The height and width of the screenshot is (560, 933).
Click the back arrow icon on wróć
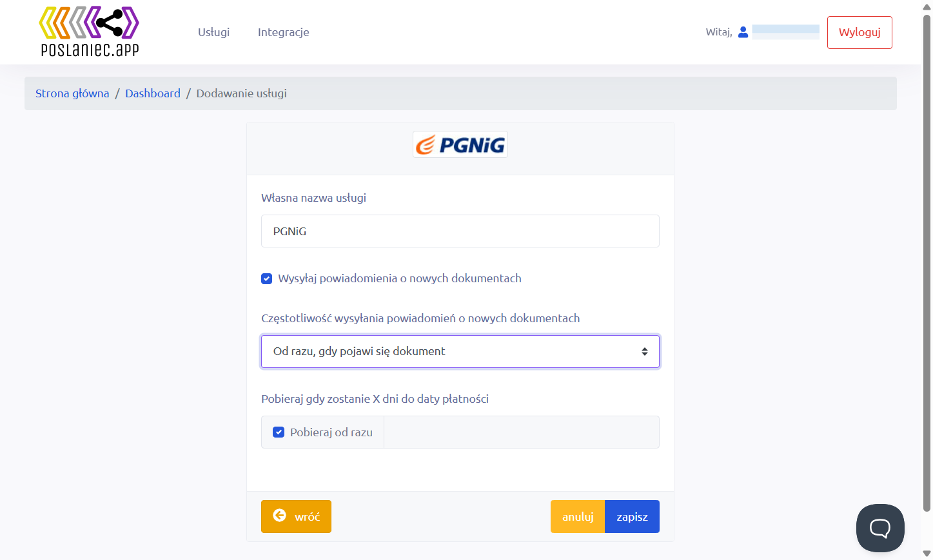click(279, 516)
